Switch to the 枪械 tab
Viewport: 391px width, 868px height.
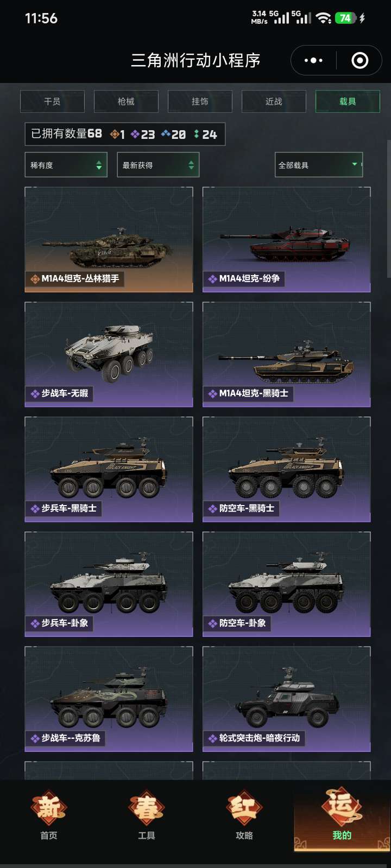click(126, 101)
